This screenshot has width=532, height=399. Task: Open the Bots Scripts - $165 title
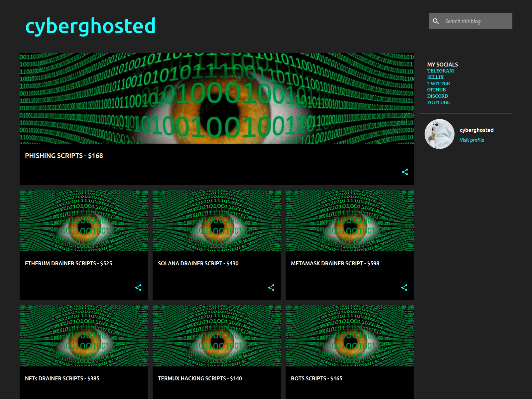point(317,378)
